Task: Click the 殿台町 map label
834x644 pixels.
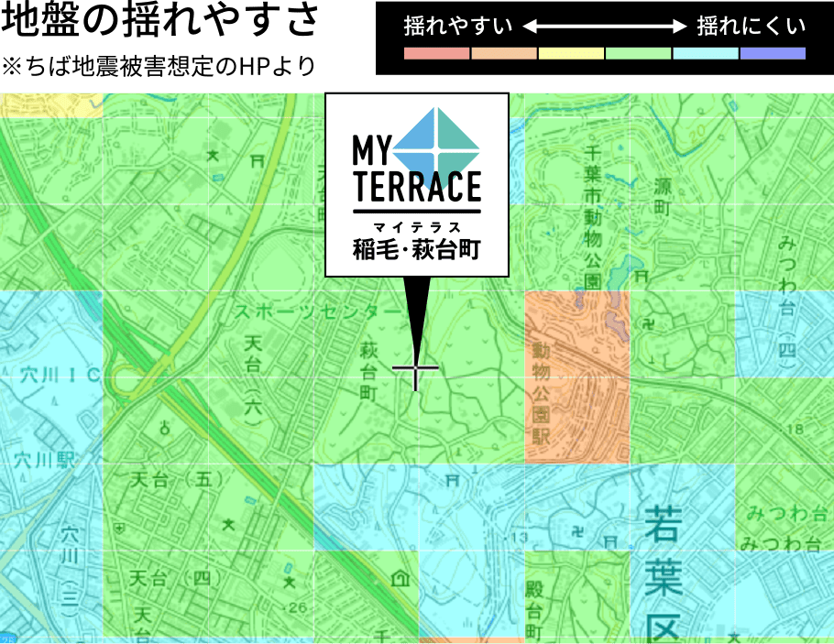Action: (x=534, y=610)
